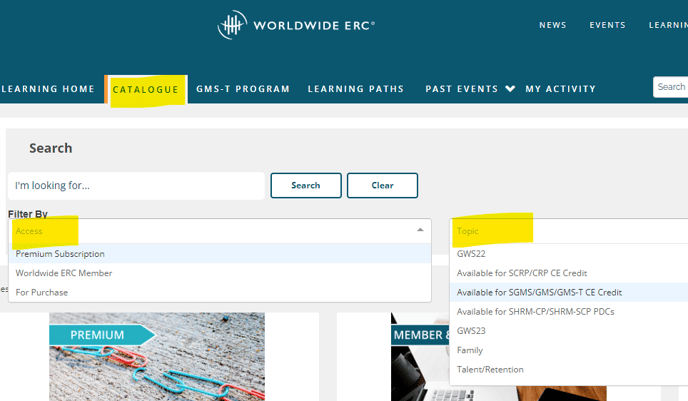Switch to the Catalogue tab
Screen dimensions: 688x401
[x=145, y=89]
